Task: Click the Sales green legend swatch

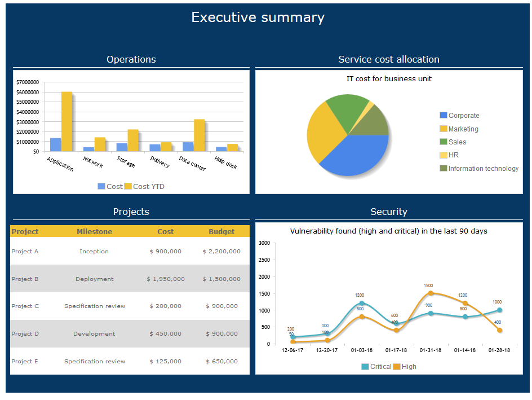Action: (443, 142)
